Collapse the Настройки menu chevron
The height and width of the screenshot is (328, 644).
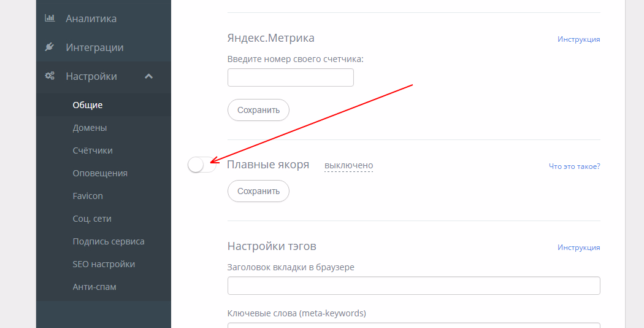click(148, 76)
